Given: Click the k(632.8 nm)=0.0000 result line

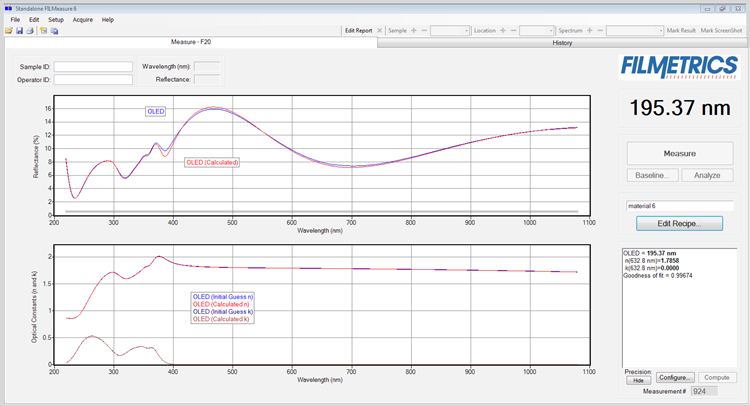Looking at the screenshot, I should 652,268.
